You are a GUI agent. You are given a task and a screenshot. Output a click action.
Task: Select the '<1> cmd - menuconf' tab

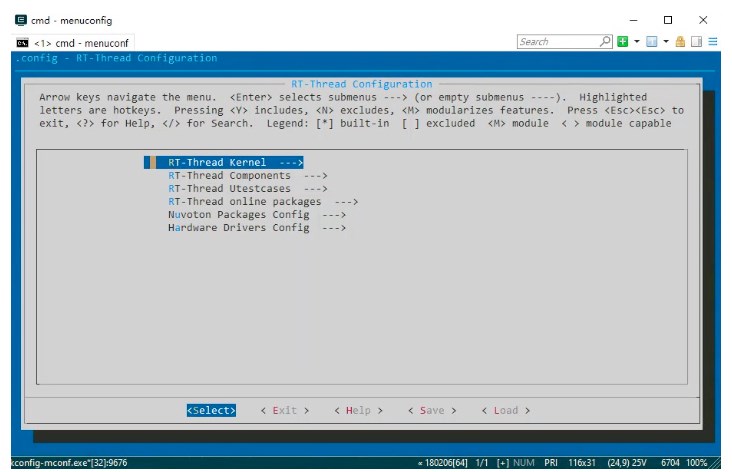point(73,43)
